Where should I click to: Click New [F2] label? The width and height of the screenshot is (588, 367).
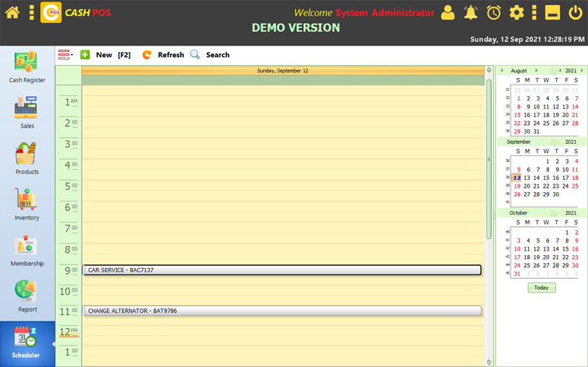(x=114, y=55)
